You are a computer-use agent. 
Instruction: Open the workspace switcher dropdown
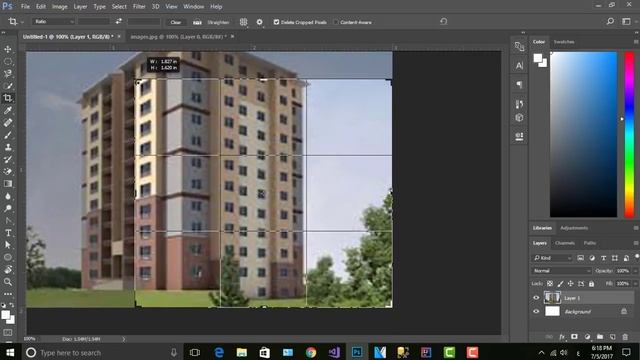(x=627, y=21)
